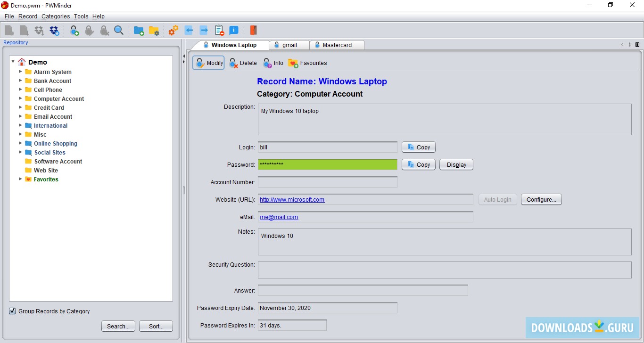644x343 pixels.
Task: Open the Categories menu
Action: [56, 16]
